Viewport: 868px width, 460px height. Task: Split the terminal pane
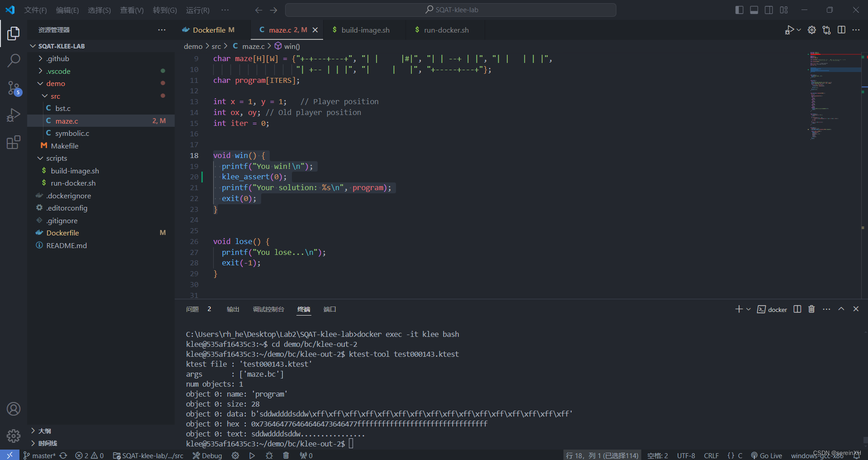click(797, 309)
